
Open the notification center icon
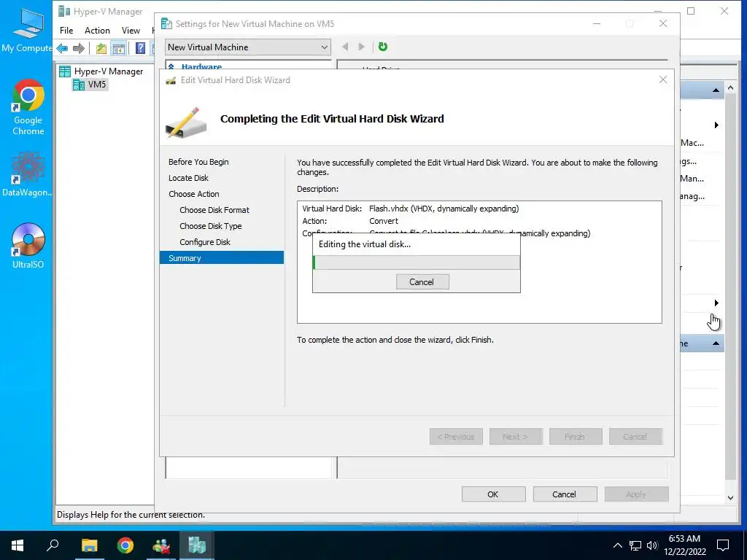point(723,545)
